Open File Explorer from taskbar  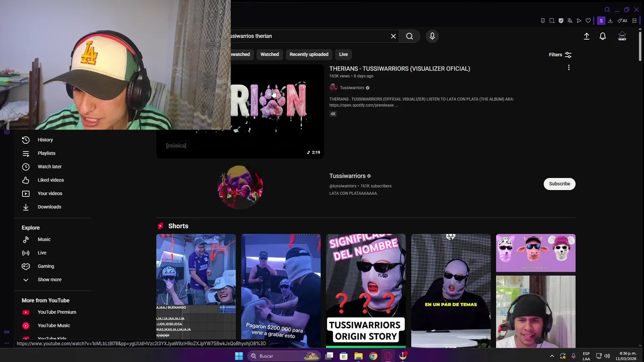(x=358, y=356)
